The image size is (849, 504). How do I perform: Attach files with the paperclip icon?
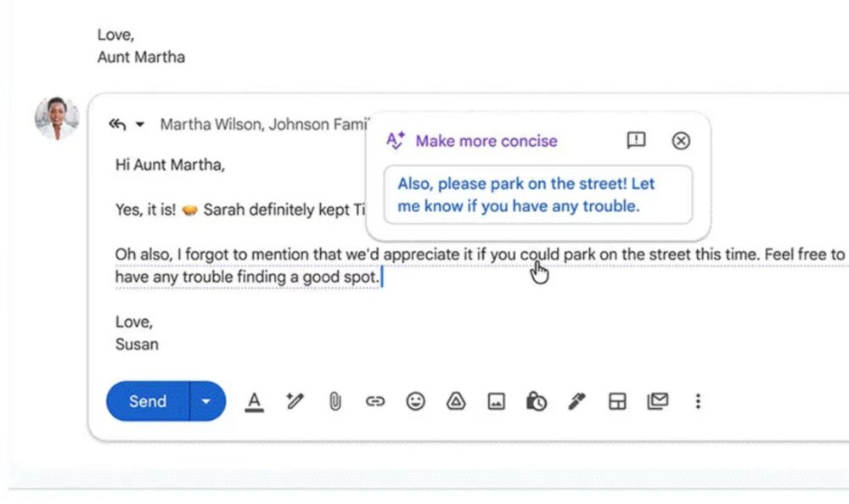pos(335,401)
